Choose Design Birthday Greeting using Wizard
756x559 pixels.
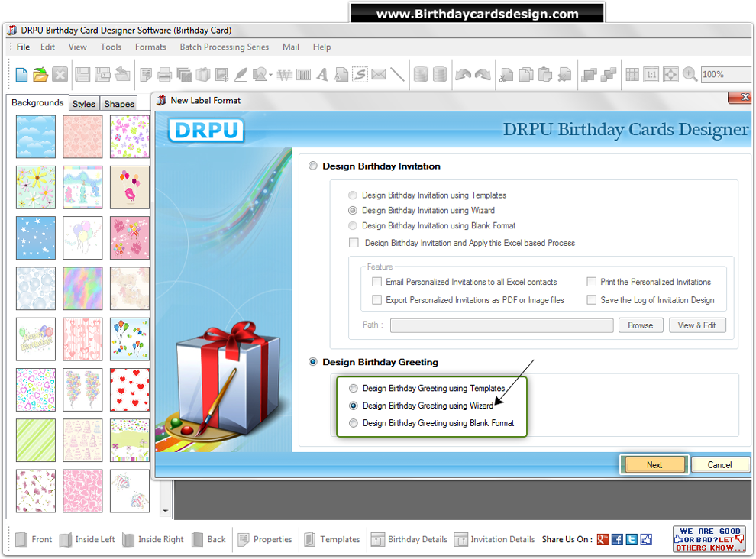tap(354, 406)
